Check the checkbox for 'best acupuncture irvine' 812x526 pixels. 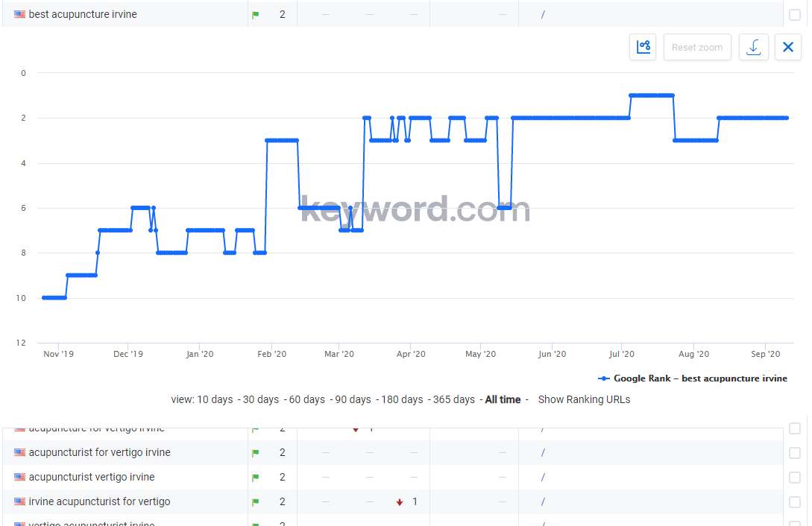(x=793, y=14)
